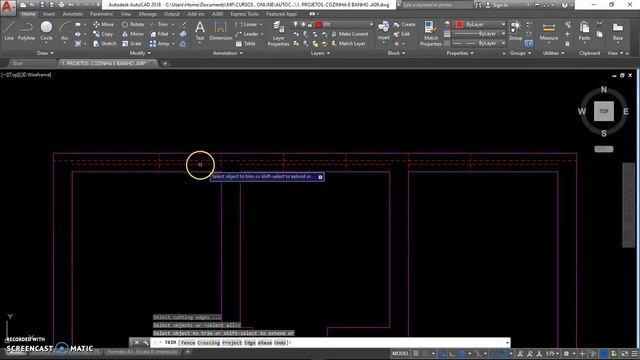Select the Arc tool

click(64, 31)
